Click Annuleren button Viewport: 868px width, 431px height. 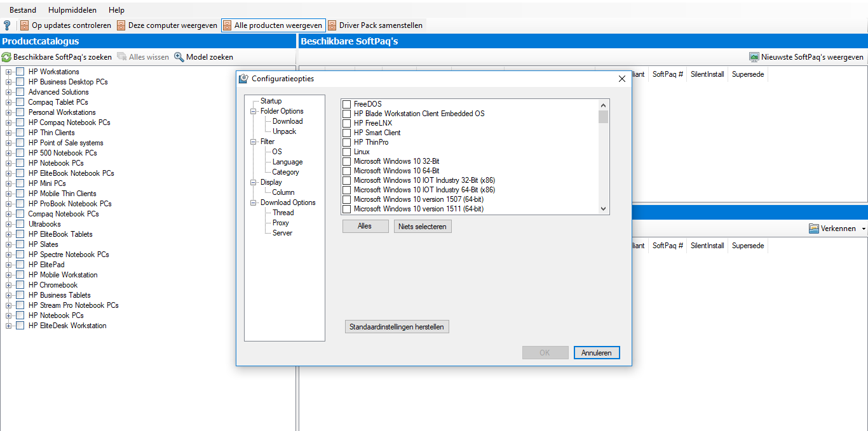point(597,353)
